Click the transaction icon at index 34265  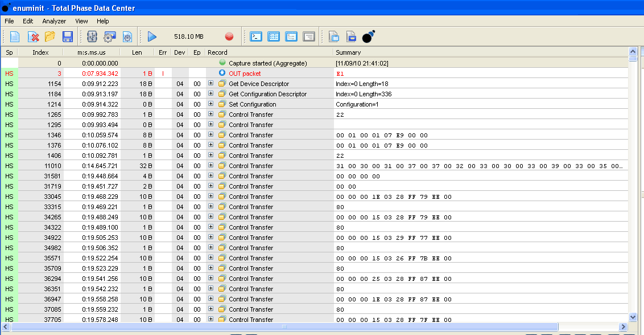(222, 217)
